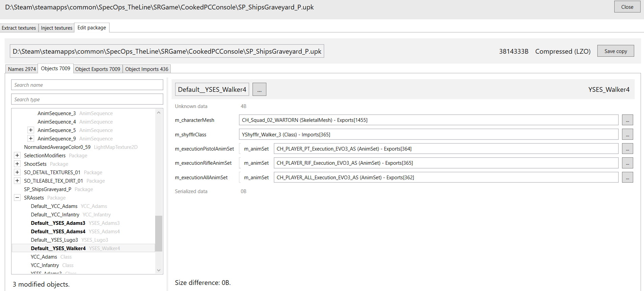Click the object tree scrollbar thumb

click(x=159, y=234)
